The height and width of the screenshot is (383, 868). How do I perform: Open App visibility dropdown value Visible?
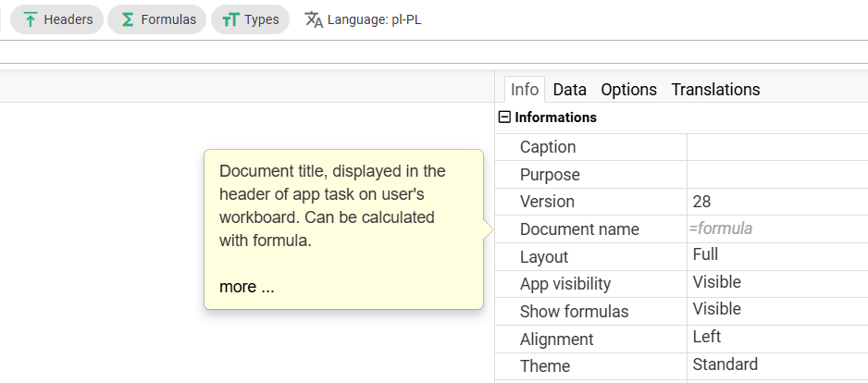tap(777, 283)
